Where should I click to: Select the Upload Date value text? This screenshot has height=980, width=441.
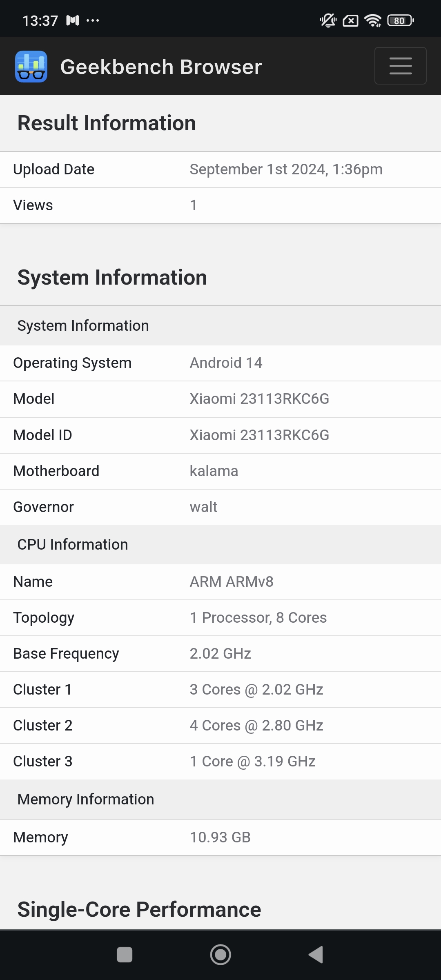tap(286, 169)
